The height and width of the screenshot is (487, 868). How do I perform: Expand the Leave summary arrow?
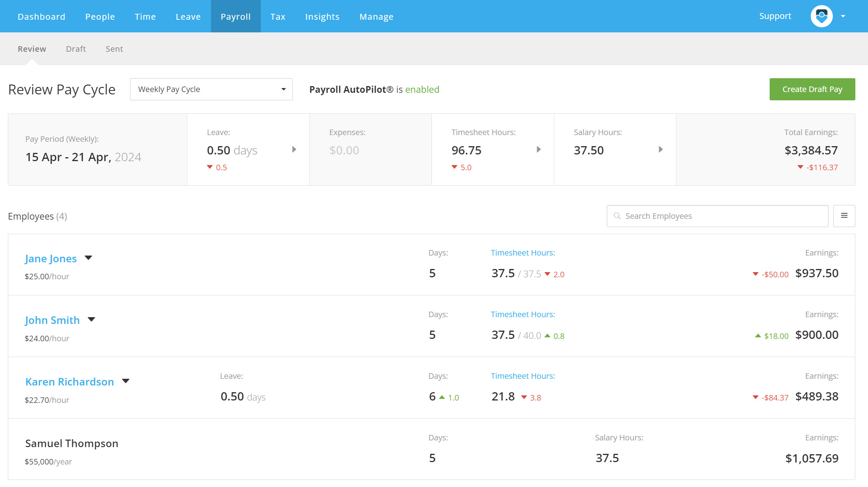[294, 149]
